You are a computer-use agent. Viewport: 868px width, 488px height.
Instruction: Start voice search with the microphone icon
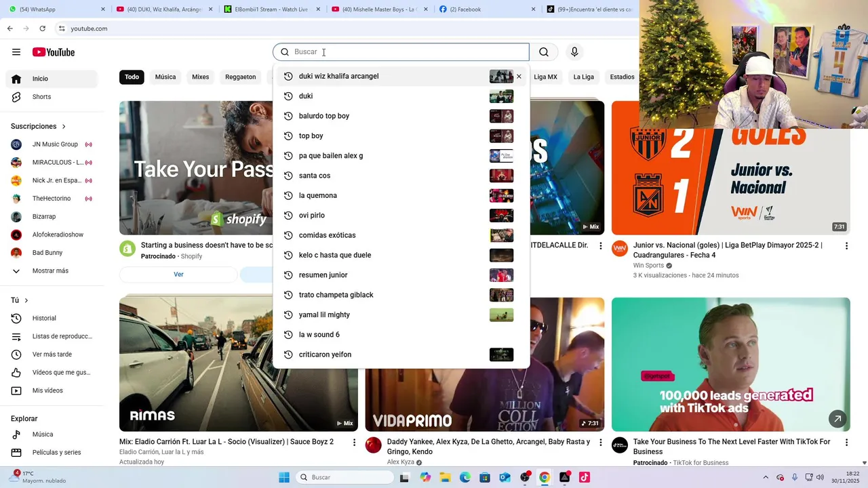pos(574,52)
